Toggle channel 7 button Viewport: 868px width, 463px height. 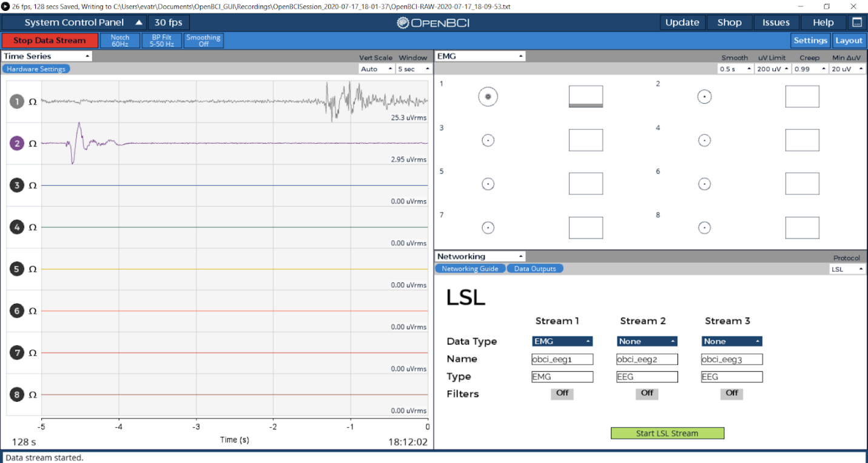pyautogui.click(x=17, y=353)
